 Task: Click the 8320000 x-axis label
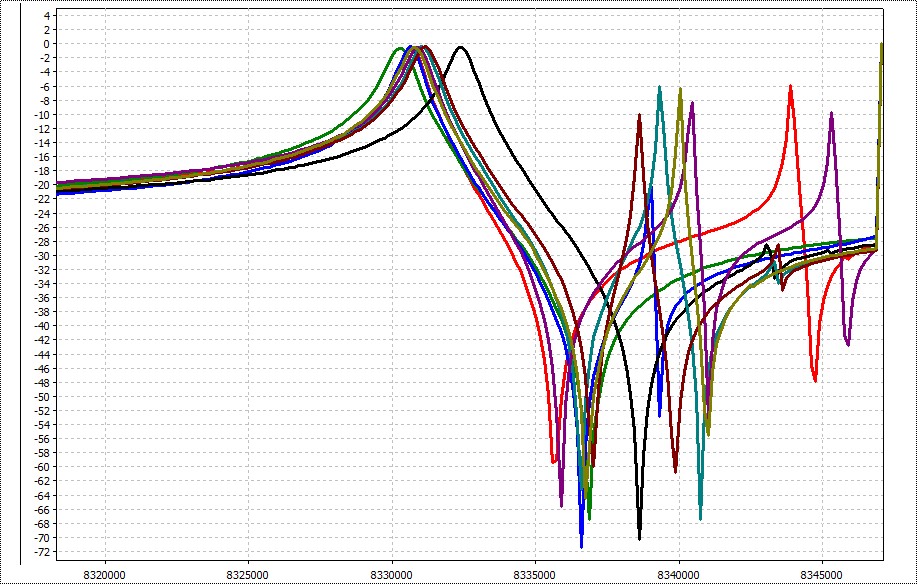tap(105, 574)
